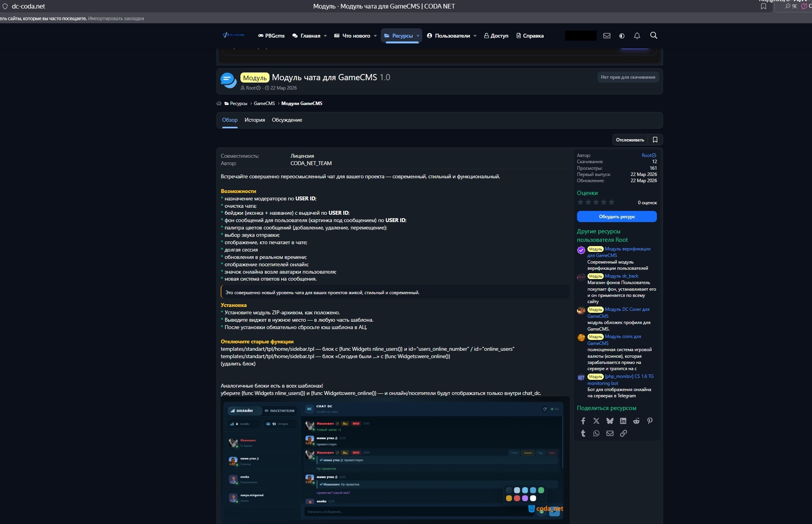Click the dc-coda.net site logo
The image size is (812, 524).
click(233, 35)
